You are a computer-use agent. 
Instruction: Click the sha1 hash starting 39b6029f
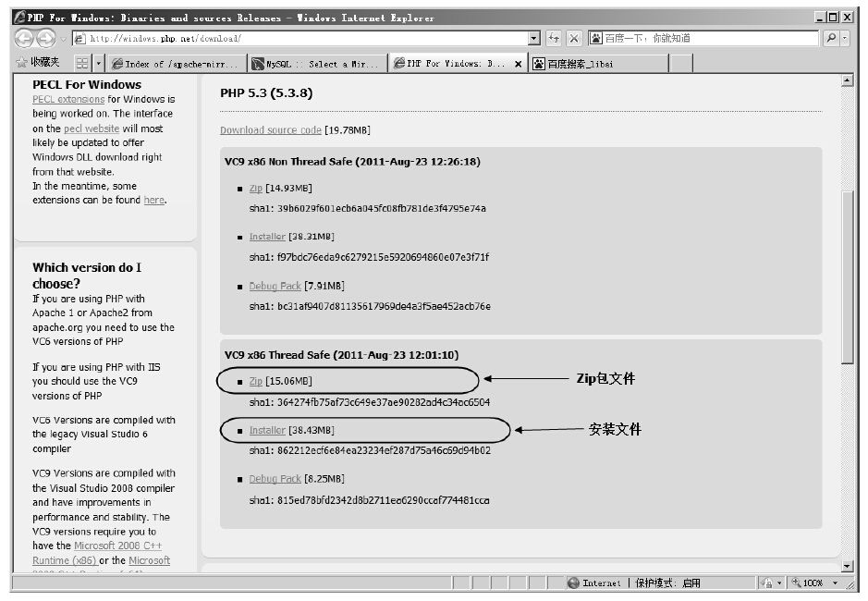368,209
